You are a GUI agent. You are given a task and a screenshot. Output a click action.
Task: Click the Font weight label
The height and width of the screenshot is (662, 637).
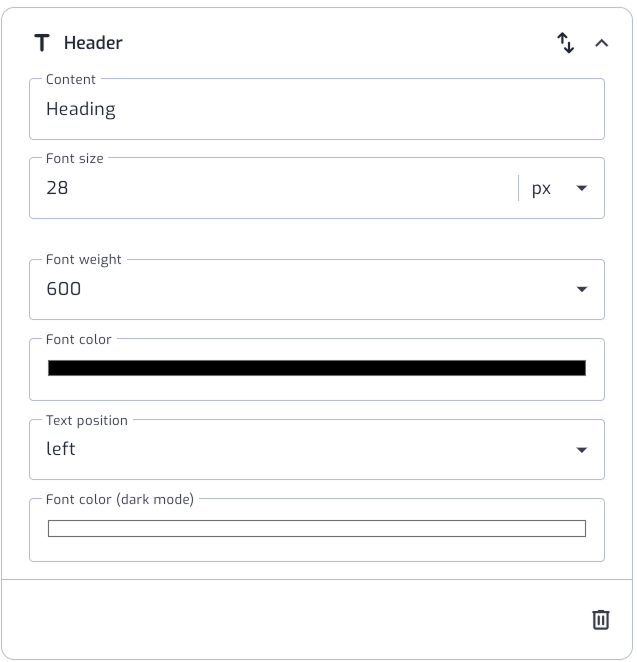[84, 260]
